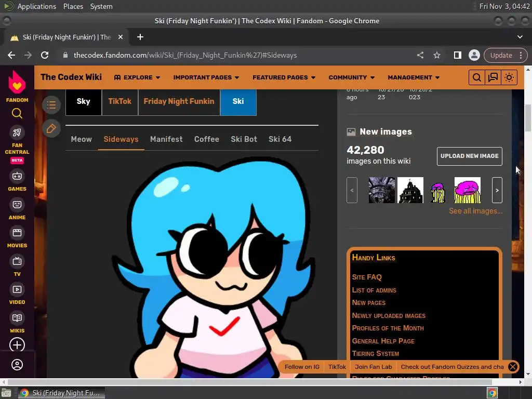Expand the Explore dropdown menu
532x399 pixels.
[137, 77]
